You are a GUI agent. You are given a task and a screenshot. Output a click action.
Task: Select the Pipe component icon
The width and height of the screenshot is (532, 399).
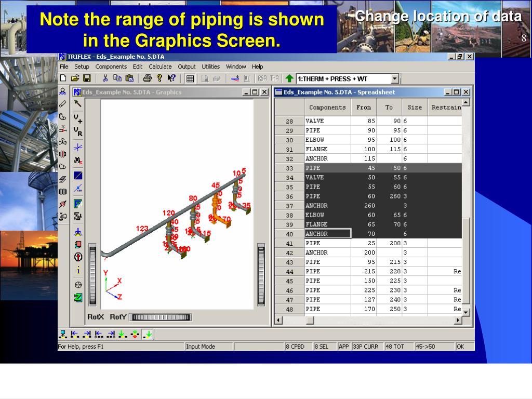tap(63, 104)
